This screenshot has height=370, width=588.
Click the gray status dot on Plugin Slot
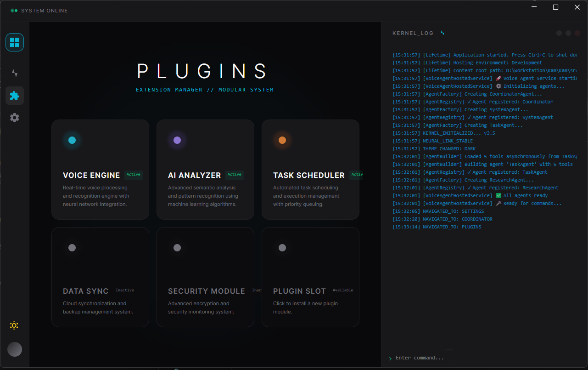pos(282,248)
